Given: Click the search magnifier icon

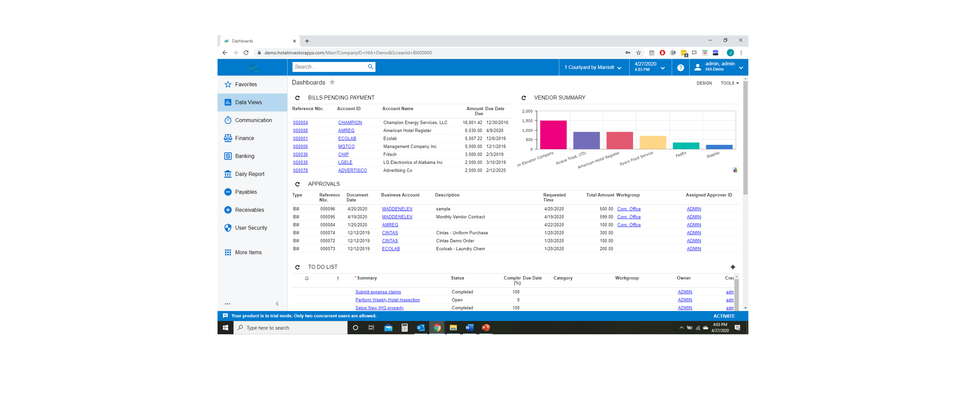Looking at the screenshot, I should [x=370, y=67].
